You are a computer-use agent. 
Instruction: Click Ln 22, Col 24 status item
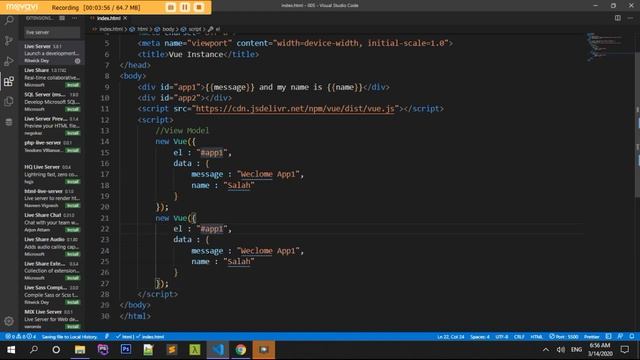(x=451, y=337)
